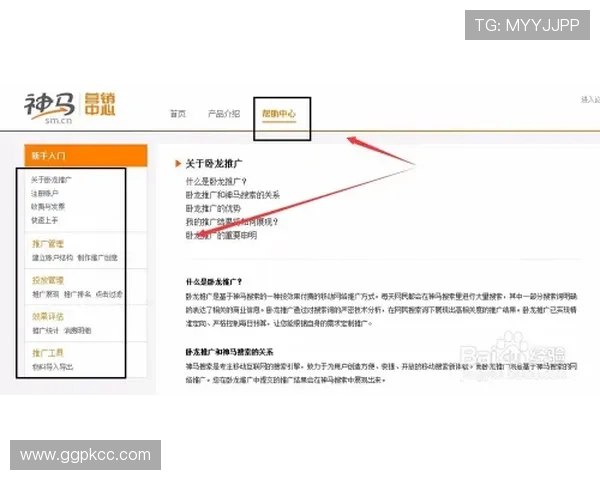Open topic link 卧龙推广的重要申明
Viewport: 600px width, 480px height.
click(x=221, y=235)
